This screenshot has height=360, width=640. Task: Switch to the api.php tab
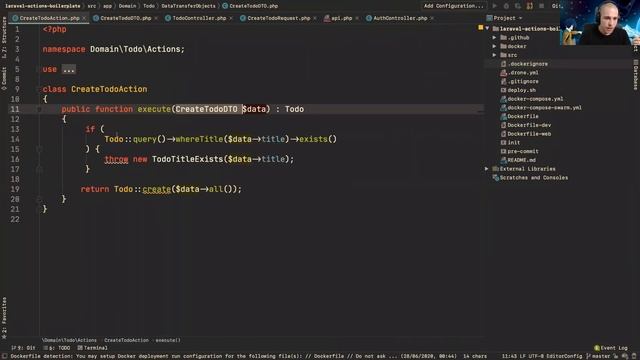pos(341,18)
